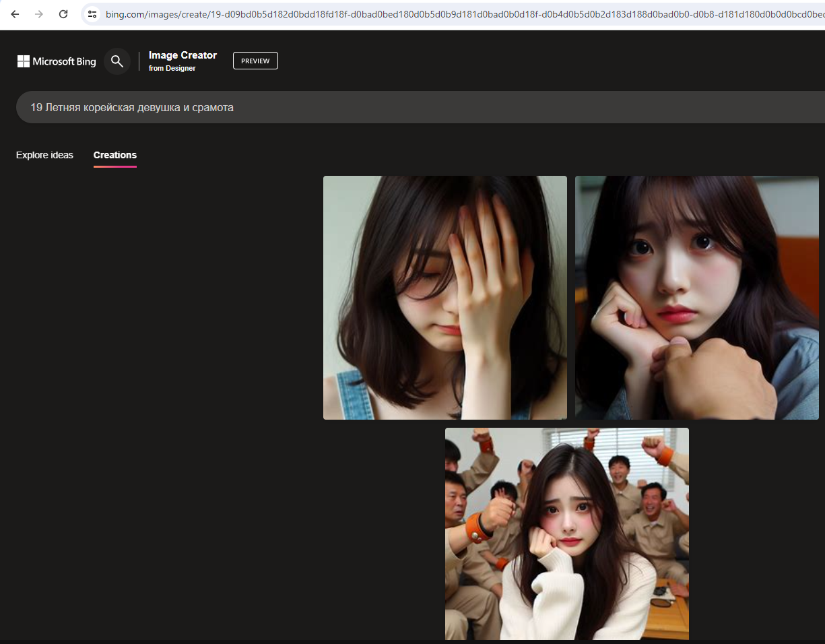
Task: Open site information icon in address bar
Action: (x=93, y=14)
